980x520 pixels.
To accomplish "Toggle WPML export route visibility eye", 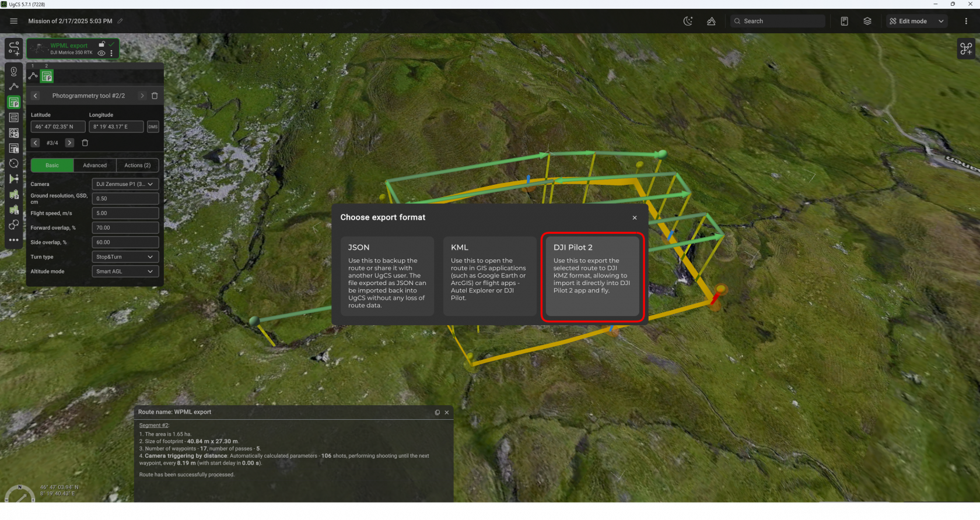I will pyautogui.click(x=101, y=53).
